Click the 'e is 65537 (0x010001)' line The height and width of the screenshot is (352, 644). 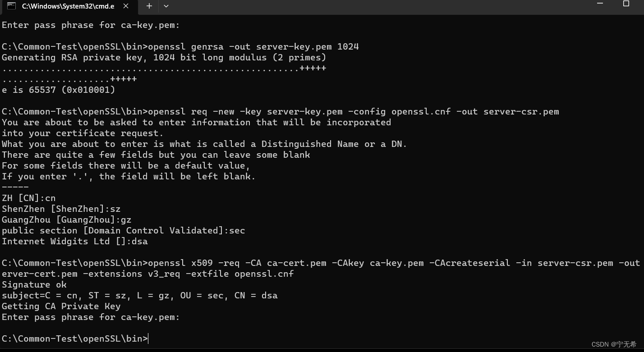pyautogui.click(x=59, y=90)
